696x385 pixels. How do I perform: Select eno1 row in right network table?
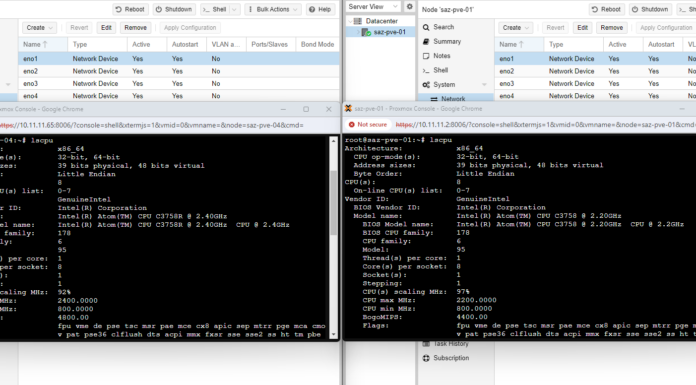pyautogui.click(x=595, y=59)
